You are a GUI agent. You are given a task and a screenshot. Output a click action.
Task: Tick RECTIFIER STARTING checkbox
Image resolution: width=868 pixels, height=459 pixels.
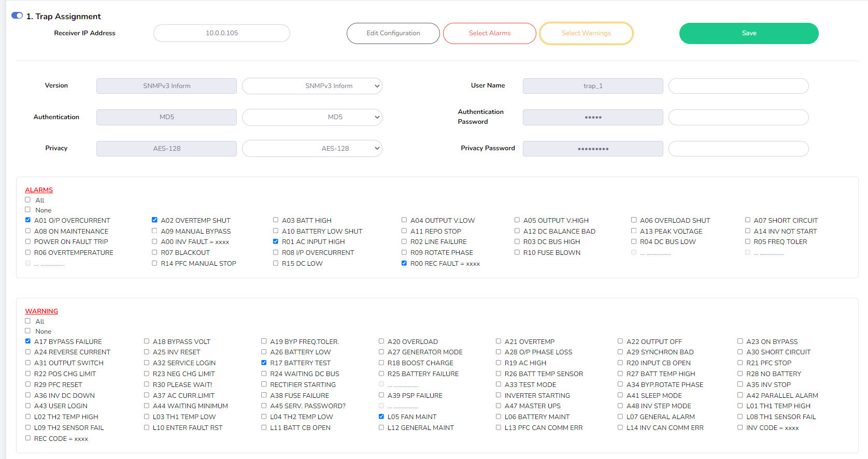[264, 384]
